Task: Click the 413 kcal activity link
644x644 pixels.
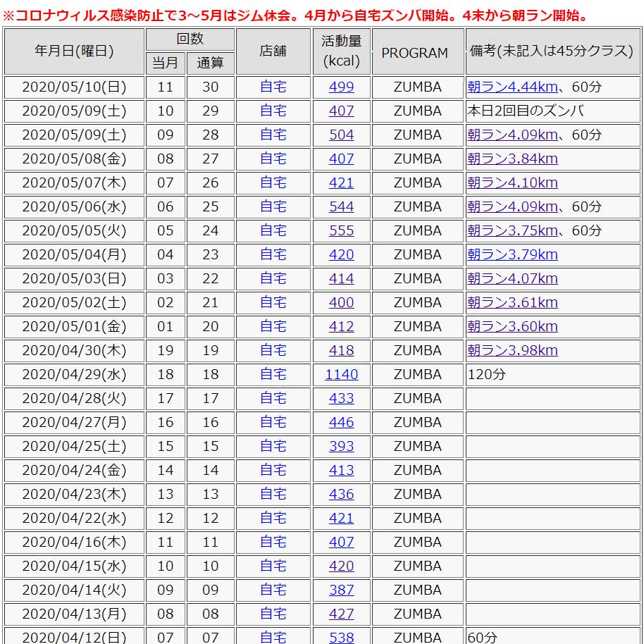Action: pos(341,470)
